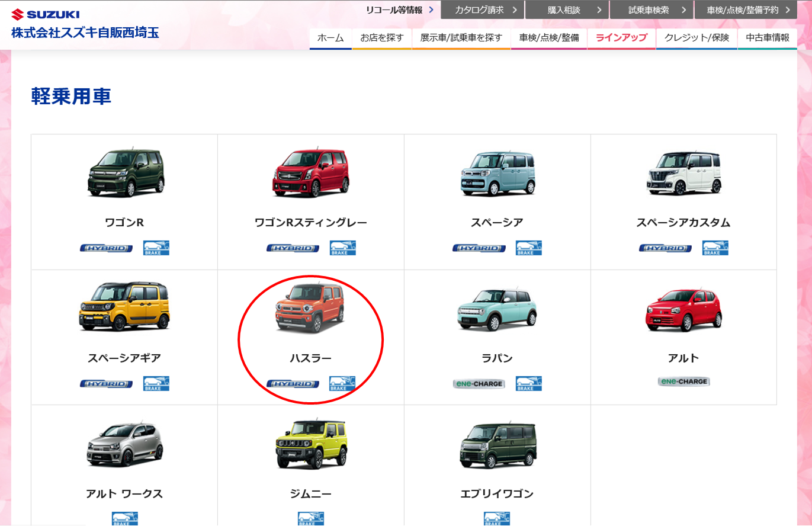Click the 試乗車検索 button
Viewport: 812px width, 526px height.
point(651,10)
